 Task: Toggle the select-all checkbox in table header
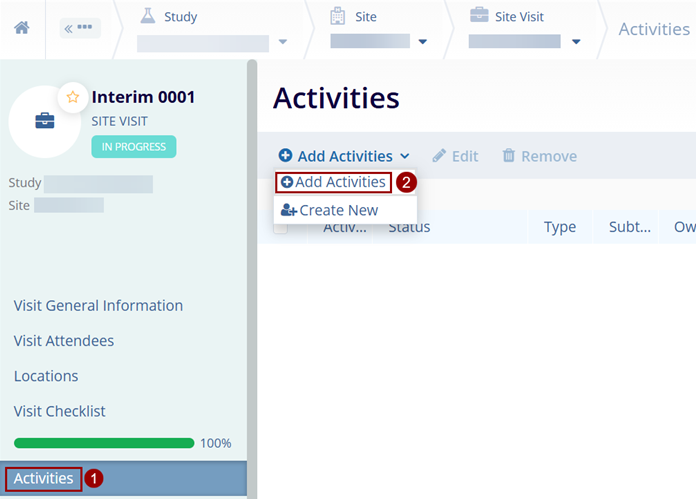pos(281,227)
